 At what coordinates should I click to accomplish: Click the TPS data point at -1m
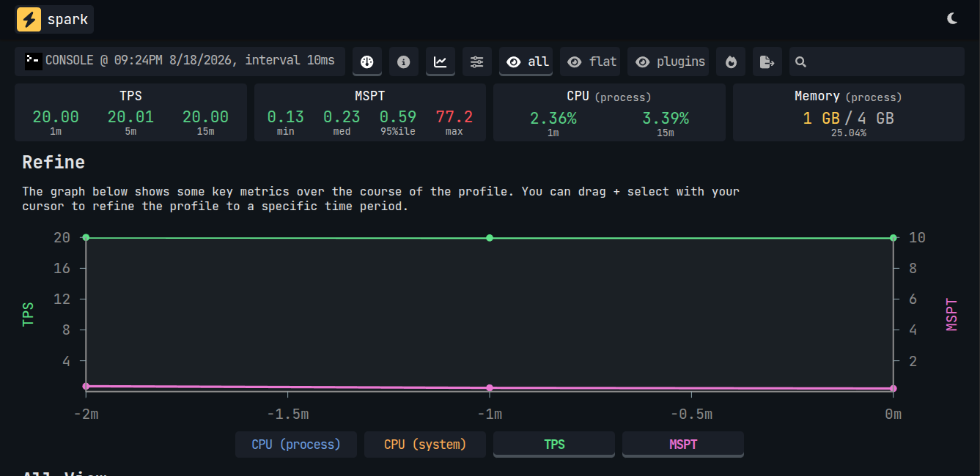click(x=490, y=237)
